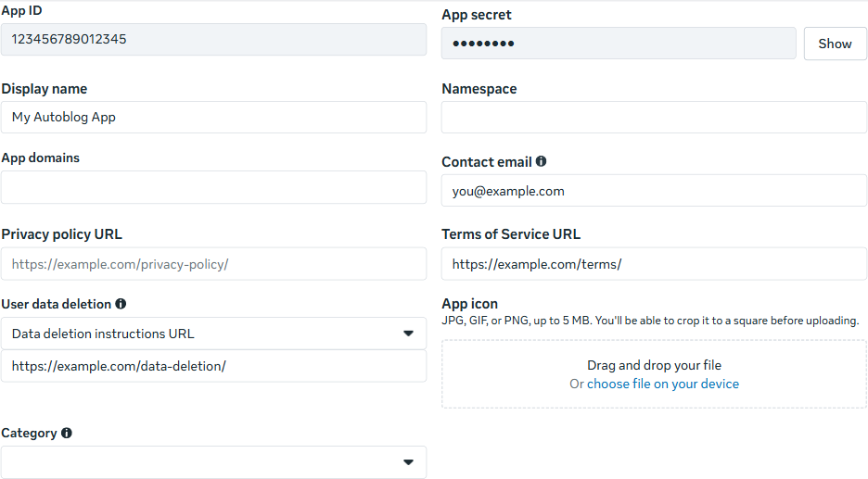Click the App ID label
The width and height of the screenshot is (868, 479).
click(x=21, y=11)
